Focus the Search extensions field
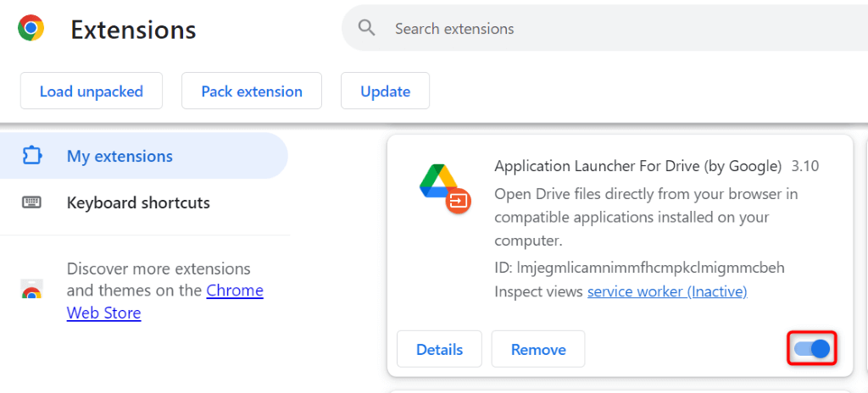The height and width of the screenshot is (393, 868). [x=593, y=29]
